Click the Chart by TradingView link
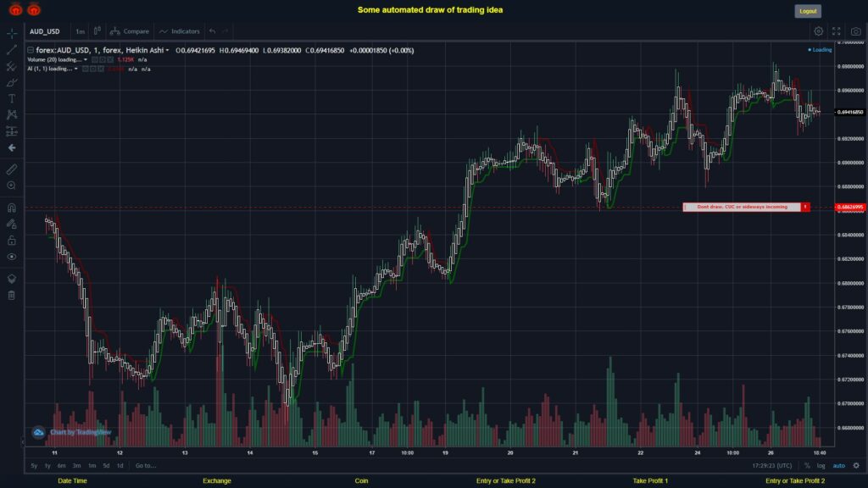 81,432
